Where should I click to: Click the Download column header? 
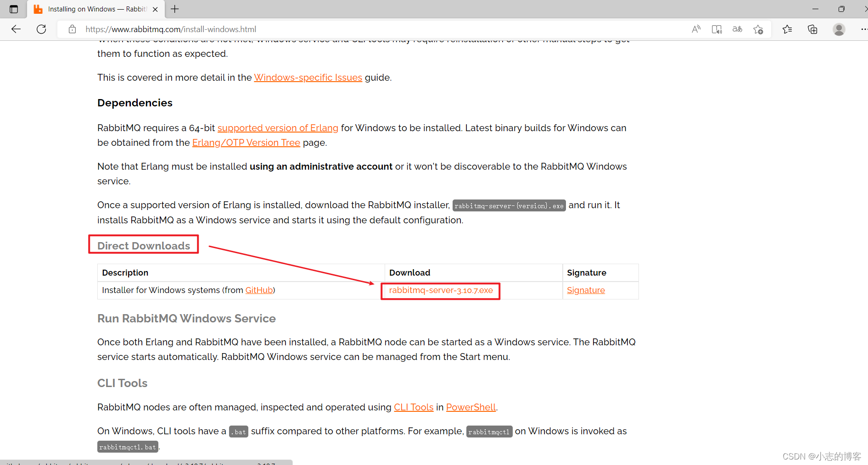pos(409,273)
